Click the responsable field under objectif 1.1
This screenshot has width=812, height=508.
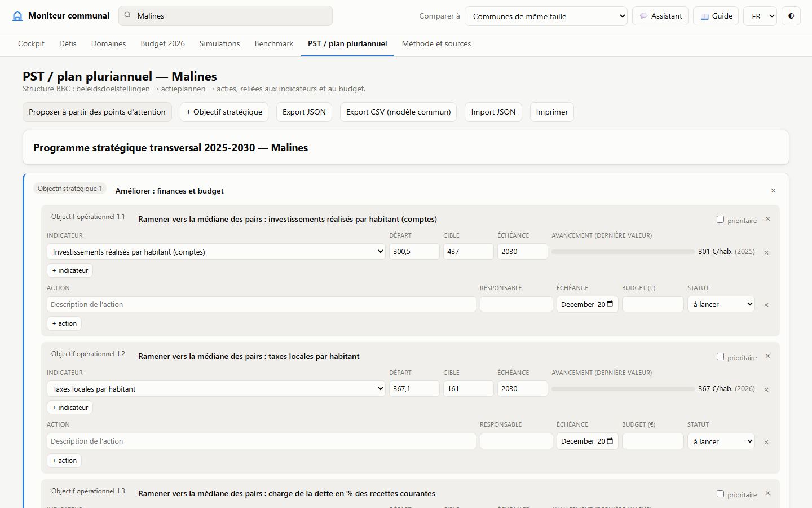click(517, 304)
